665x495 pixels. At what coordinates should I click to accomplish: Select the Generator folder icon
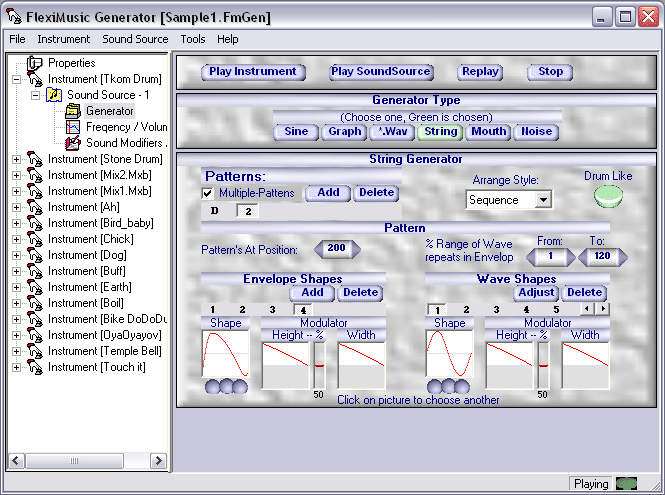pyautogui.click(x=73, y=111)
